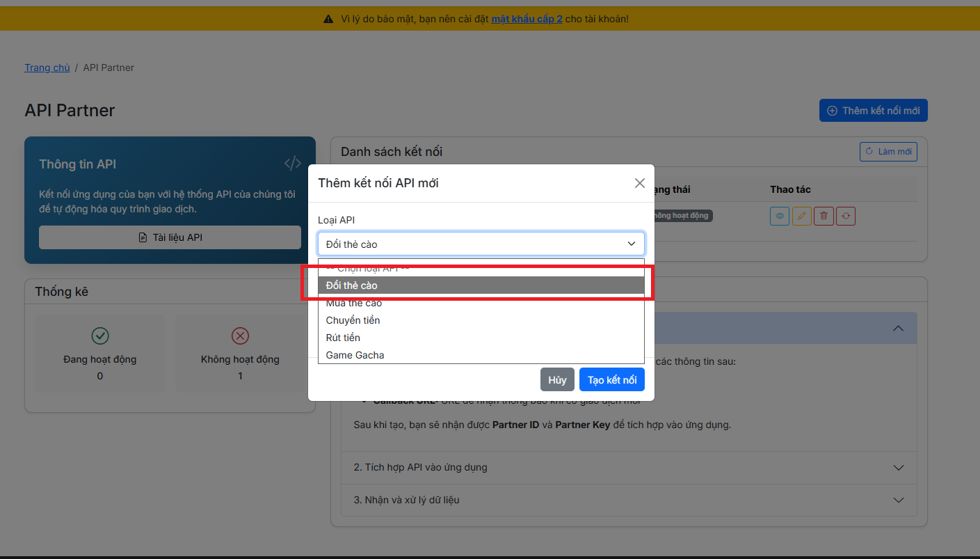Click the red trash delete icon
Image resolution: width=980 pixels, height=559 pixels.
(824, 216)
